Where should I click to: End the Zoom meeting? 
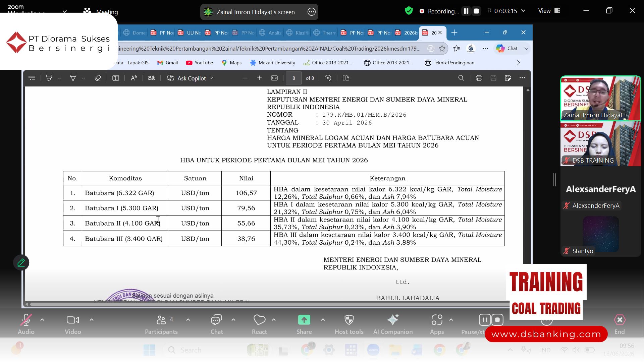point(620,324)
